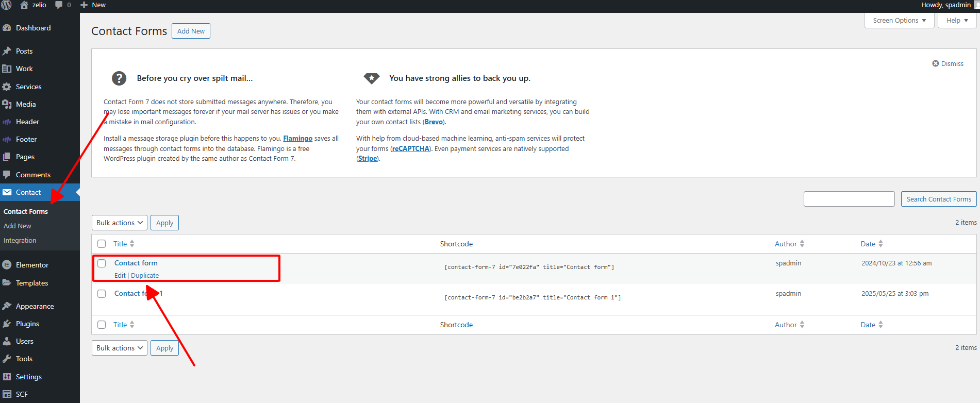The height and width of the screenshot is (403, 980).
Task: Open the Contact form title link
Action: pyautogui.click(x=136, y=263)
